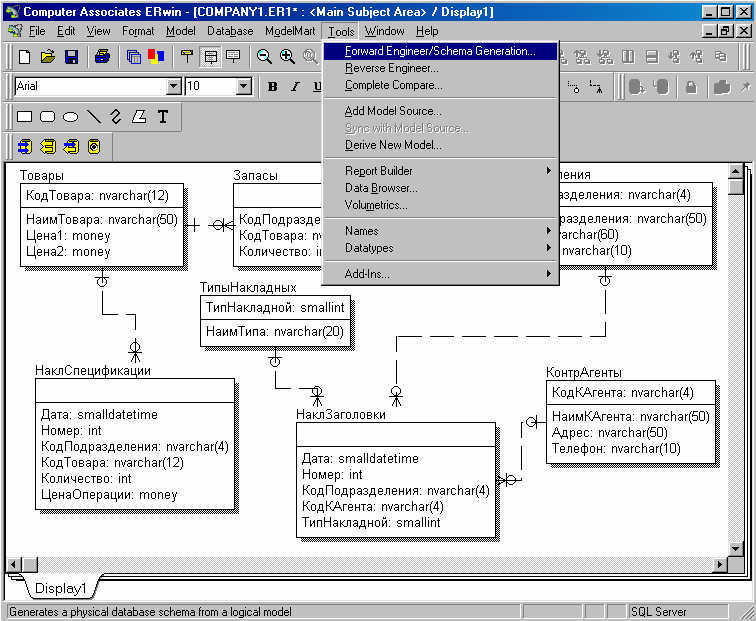Click the horizontal scrollbar right arrow
756x621 pixels.
coord(721,564)
